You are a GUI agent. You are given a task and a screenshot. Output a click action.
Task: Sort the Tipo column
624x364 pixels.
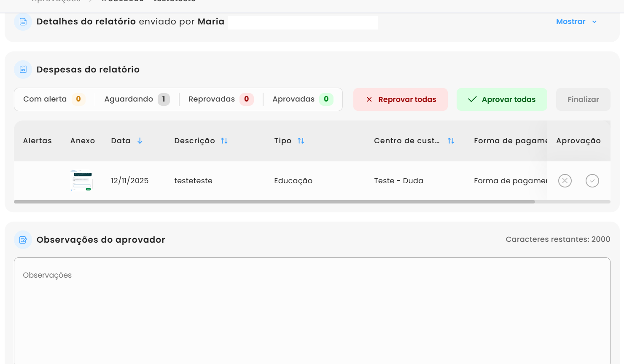[301, 141]
